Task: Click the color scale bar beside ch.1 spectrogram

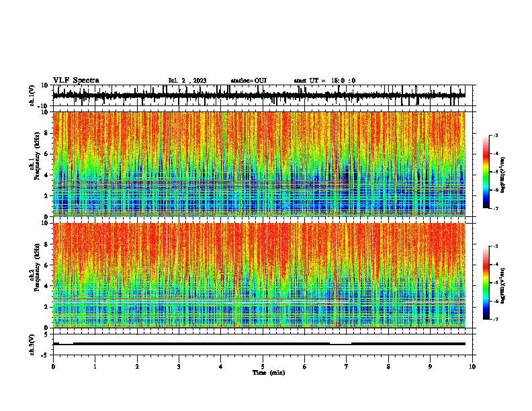Action: [486, 172]
